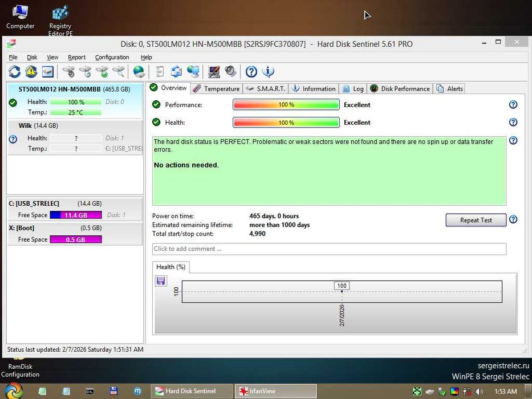This screenshot has width=532, height=399.
Task: Click the Start button on the taskbar
Action: coord(14,391)
